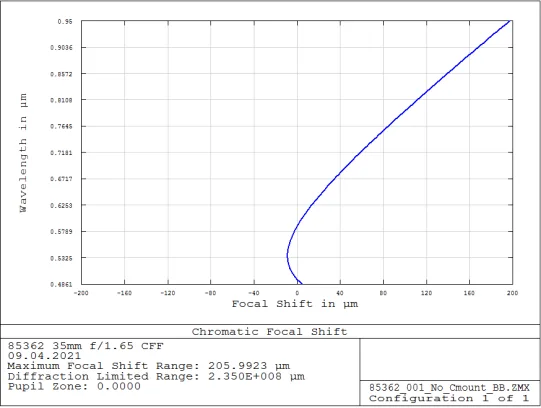Click x-axis tick label '-160'
The width and height of the screenshot is (541, 408).
coord(124,293)
